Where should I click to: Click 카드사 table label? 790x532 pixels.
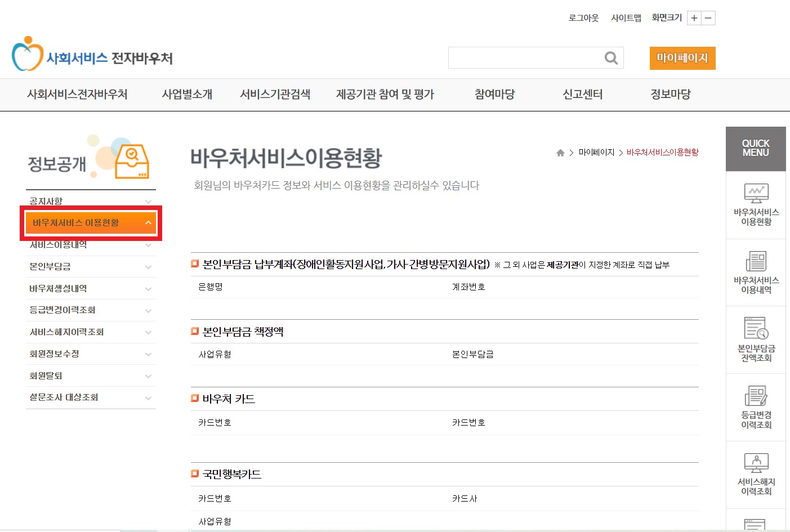pos(465,499)
